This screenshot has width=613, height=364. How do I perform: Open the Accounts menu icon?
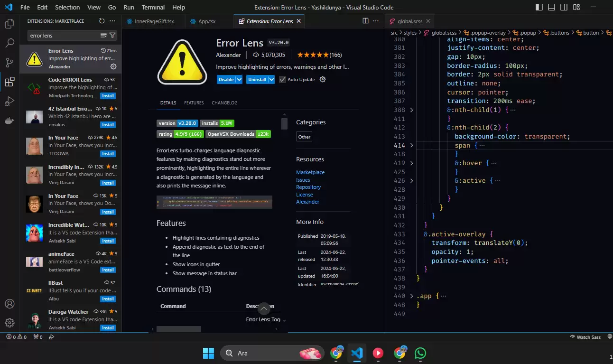9,304
